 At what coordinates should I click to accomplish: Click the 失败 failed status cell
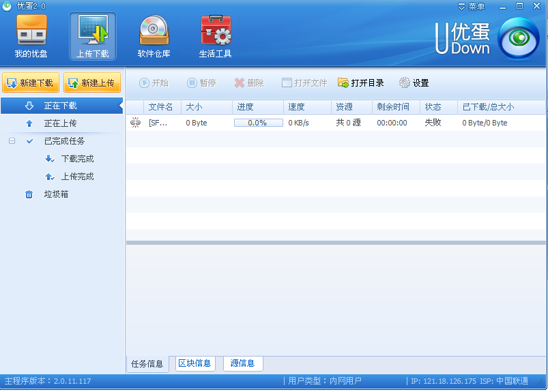tap(433, 123)
